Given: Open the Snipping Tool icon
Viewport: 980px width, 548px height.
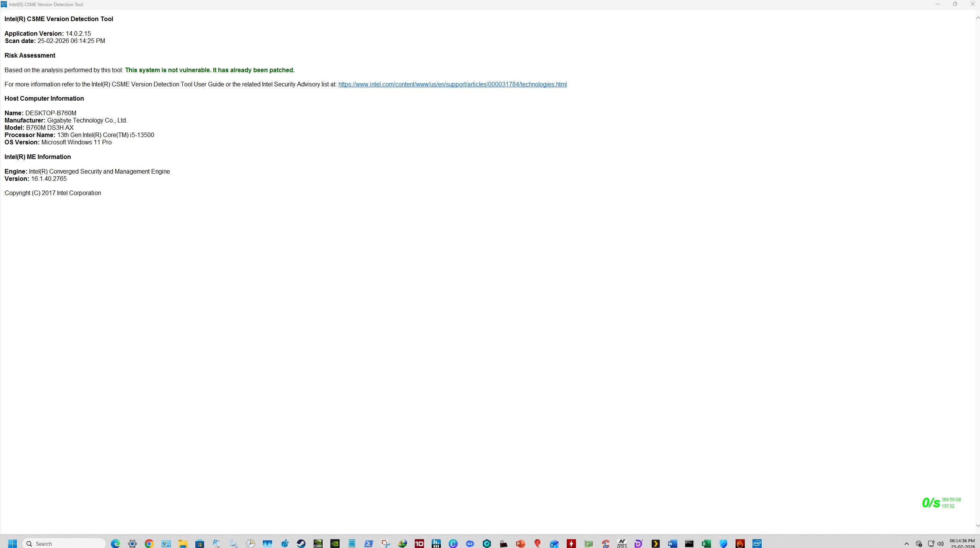Looking at the screenshot, I should (x=385, y=543).
